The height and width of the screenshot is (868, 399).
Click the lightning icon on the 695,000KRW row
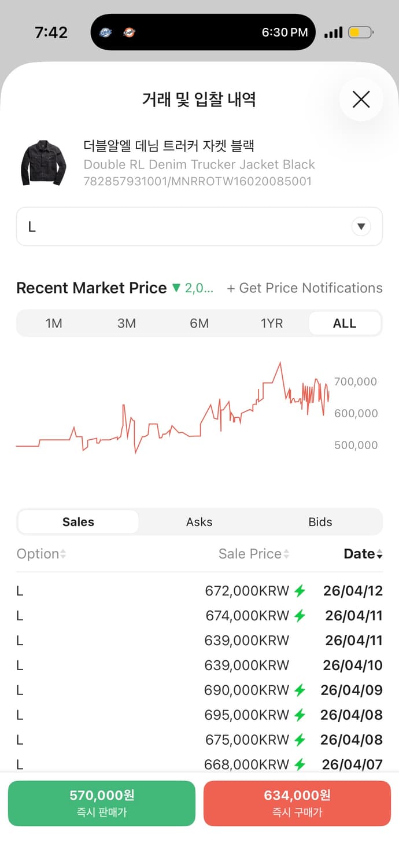[300, 715]
